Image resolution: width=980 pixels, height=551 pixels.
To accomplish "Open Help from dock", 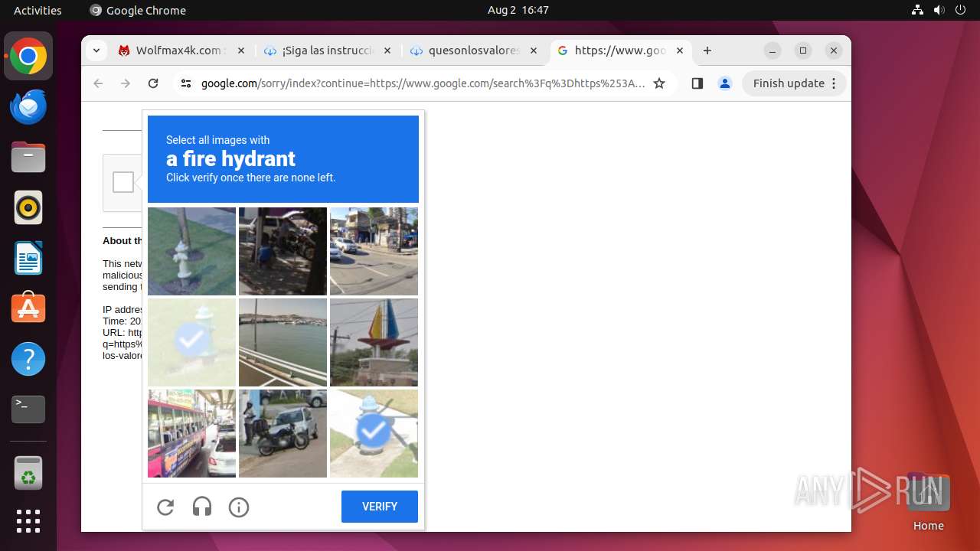I will click(28, 359).
